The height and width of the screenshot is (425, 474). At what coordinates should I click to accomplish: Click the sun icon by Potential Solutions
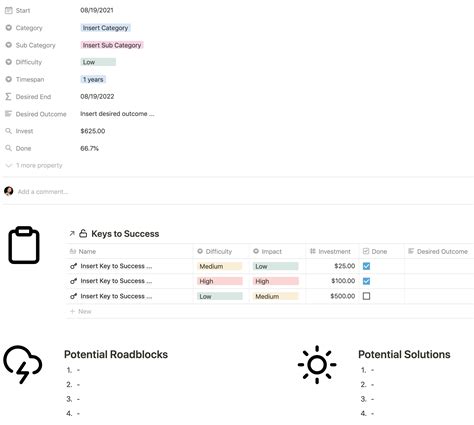[x=317, y=364]
